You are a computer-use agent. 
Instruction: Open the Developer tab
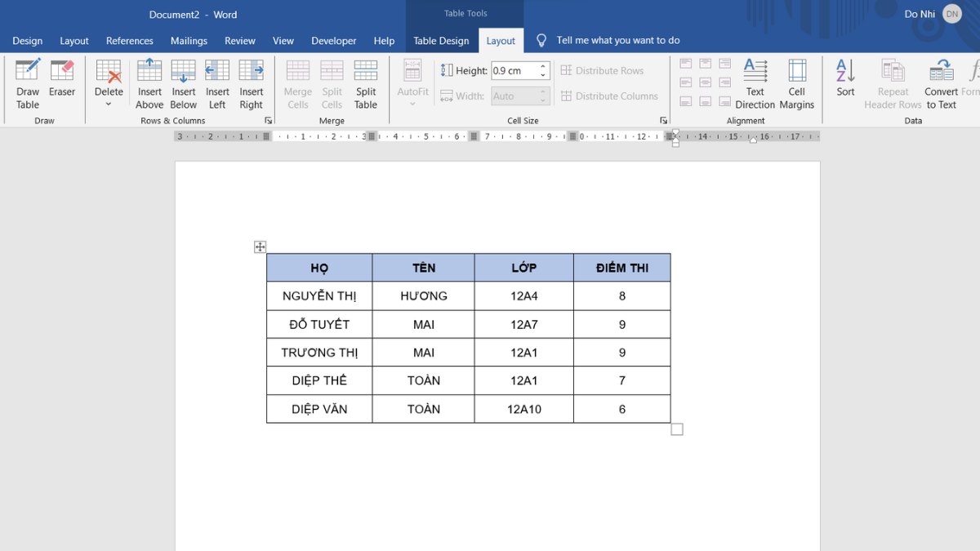pyautogui.click(x=334, y=41)
